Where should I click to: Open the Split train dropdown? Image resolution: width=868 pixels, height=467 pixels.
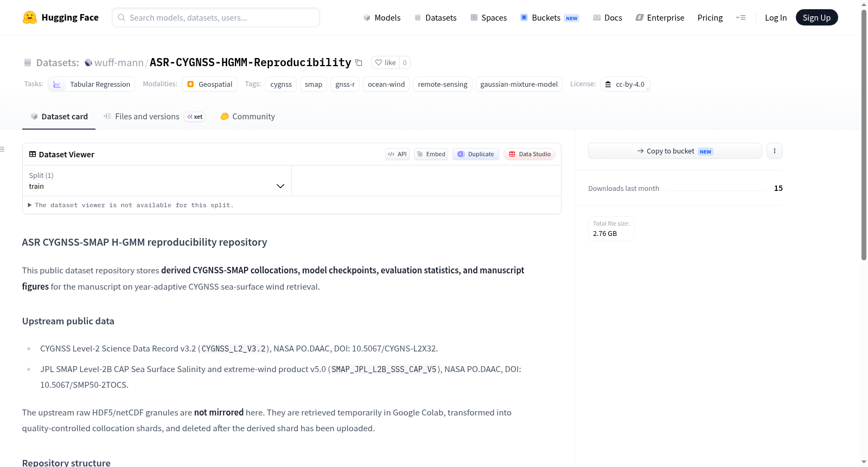pyautogui.click(x=157, y=181)
